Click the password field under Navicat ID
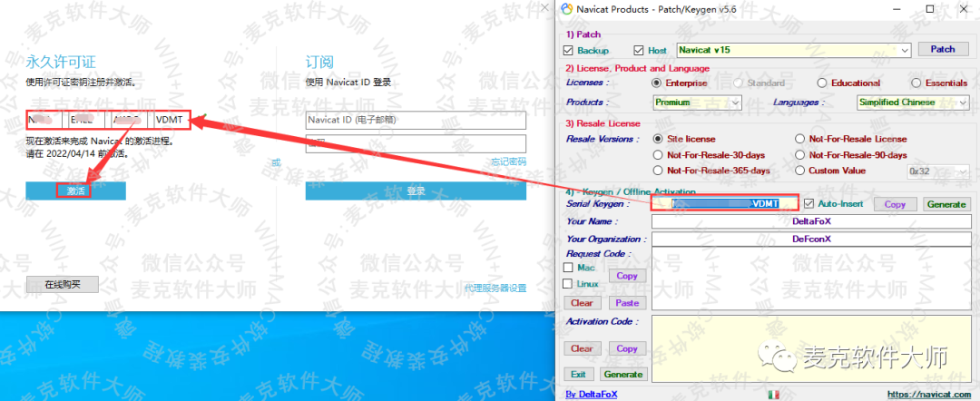980x401 pixels. pyautogui.click(x=416, y=143)
